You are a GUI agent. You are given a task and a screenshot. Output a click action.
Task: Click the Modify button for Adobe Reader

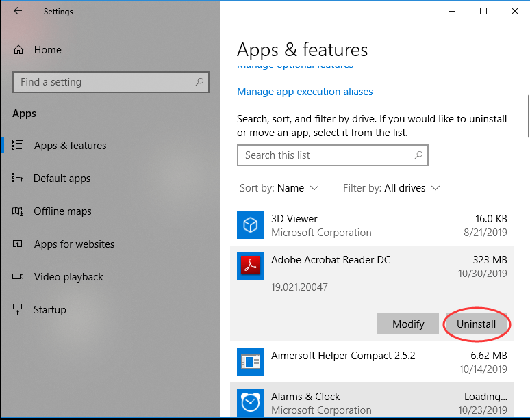[408, 324]
